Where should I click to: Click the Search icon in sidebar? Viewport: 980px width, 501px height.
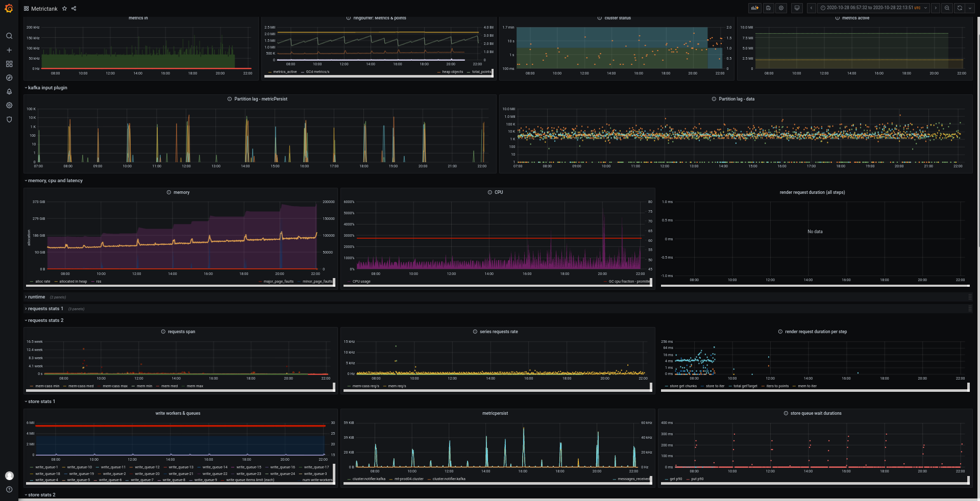tap(9, 36)
